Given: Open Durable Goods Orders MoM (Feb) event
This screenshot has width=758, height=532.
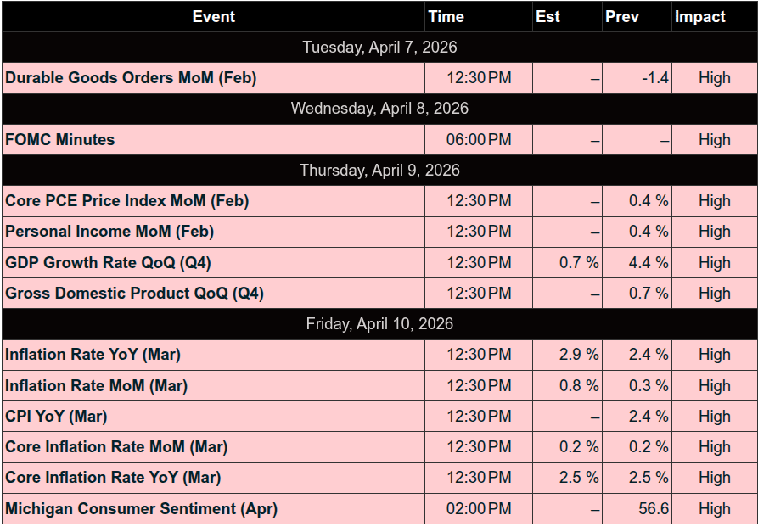Looking at the screenshot, I should point(131,78).
